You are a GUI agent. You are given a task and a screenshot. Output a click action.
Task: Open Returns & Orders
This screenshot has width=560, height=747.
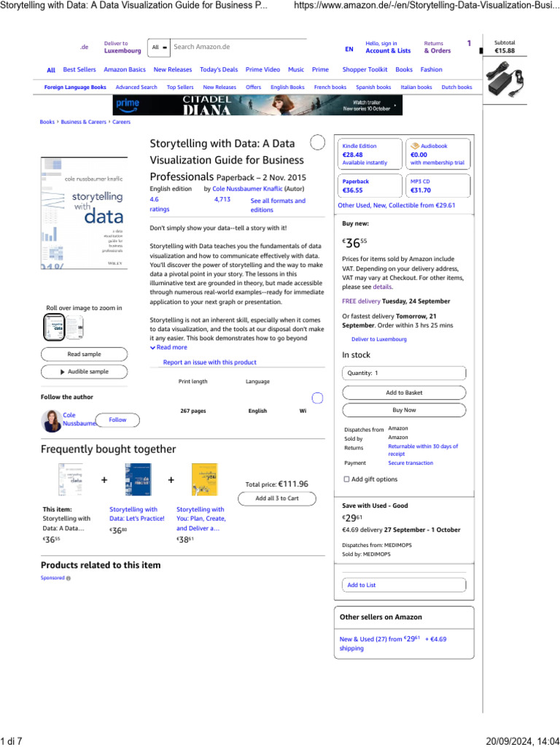tap(437, 47)
